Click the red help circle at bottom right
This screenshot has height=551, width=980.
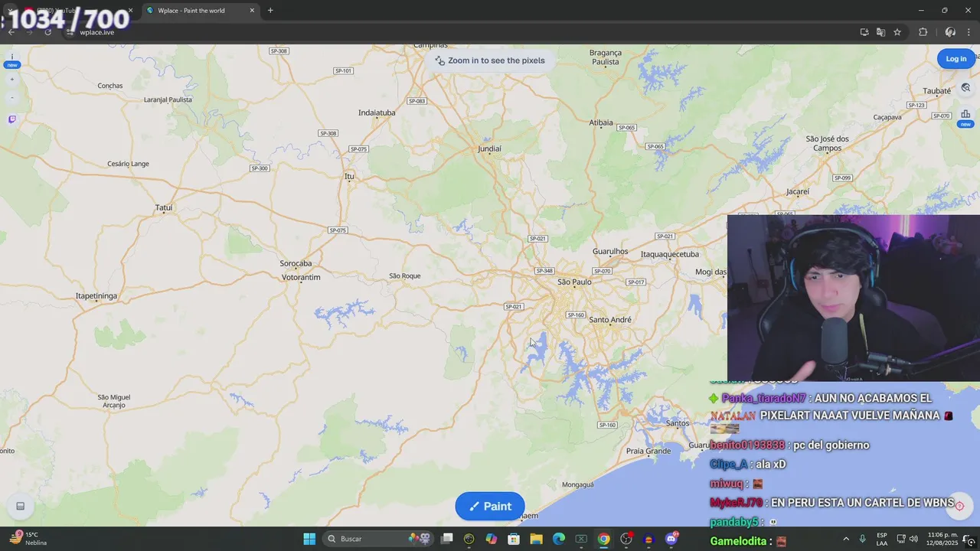coord(959,506)
